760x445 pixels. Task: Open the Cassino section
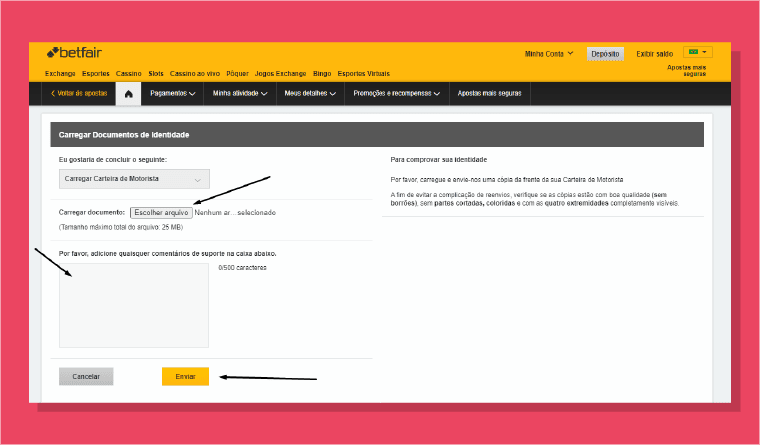[x=128, y=74]
